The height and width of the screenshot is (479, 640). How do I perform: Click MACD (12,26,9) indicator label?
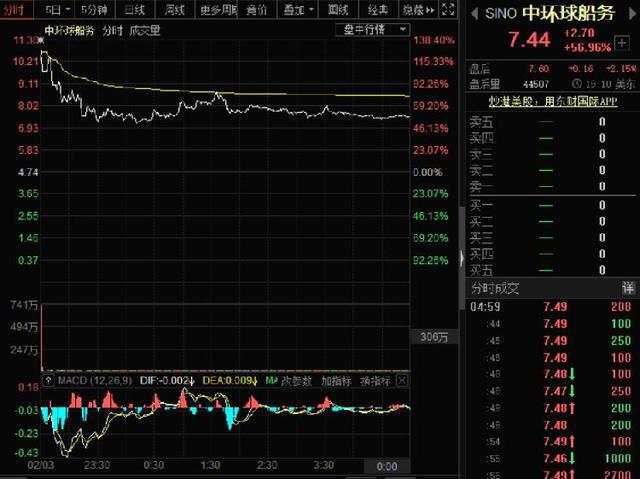pos(95,381)
